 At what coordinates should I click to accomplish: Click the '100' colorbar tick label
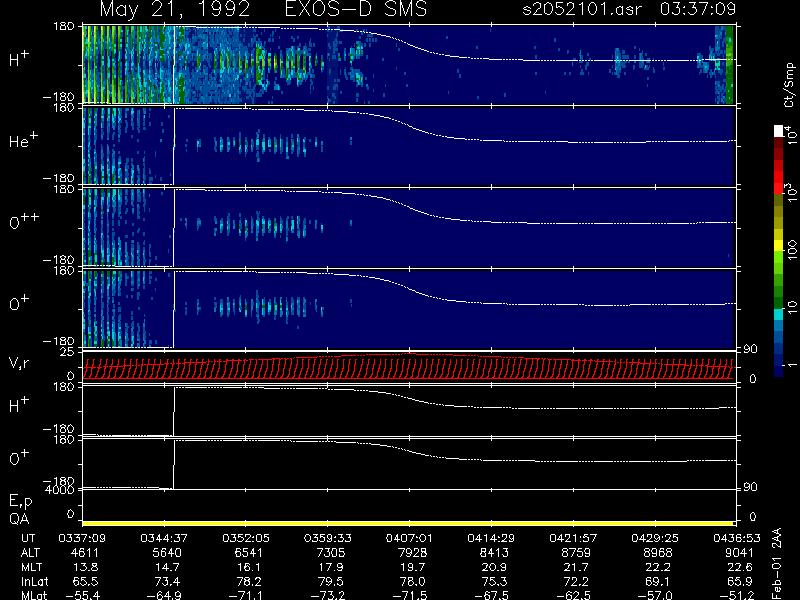(x=792, y=250)
